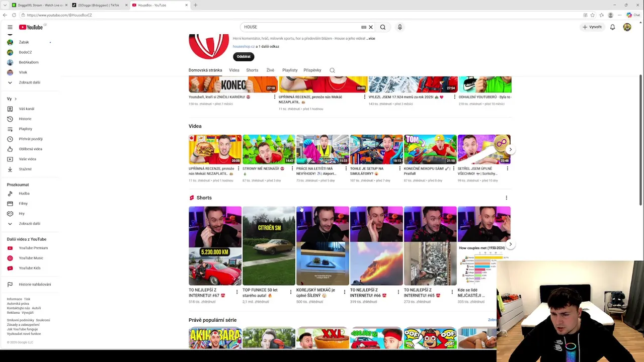
Task: Search within channel using magnifier icon
Action: pyautogui.click(x=332, y=70)
